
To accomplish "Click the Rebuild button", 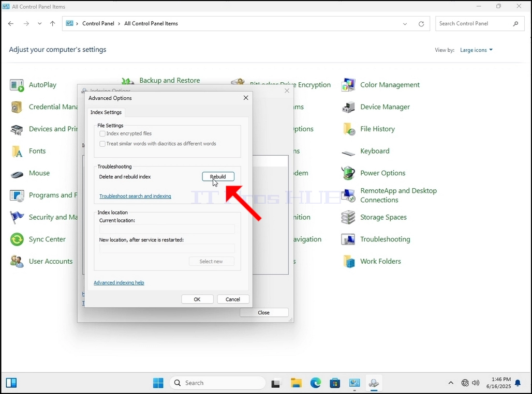I will [218, 177].
